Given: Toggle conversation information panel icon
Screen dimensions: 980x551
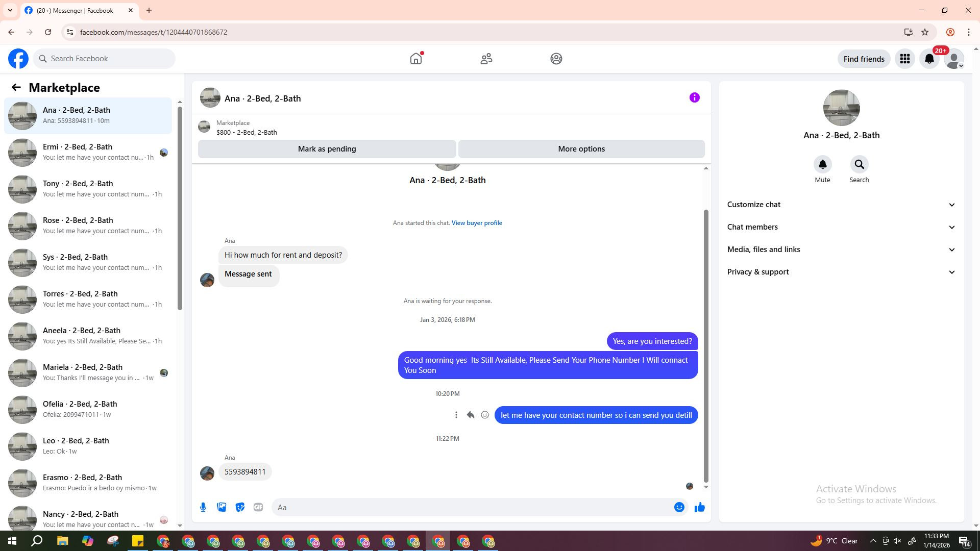Looking at the screenshot, I should tap(694, 97).
